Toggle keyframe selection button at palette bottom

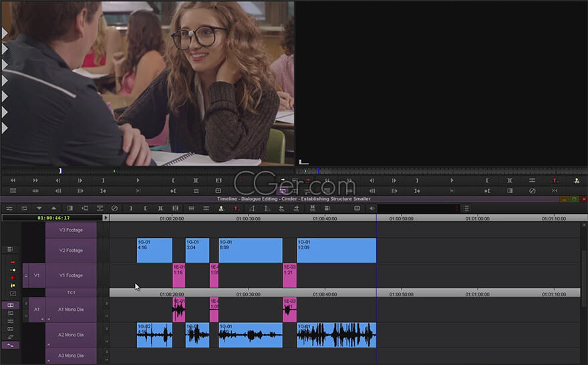pos(11,345)
